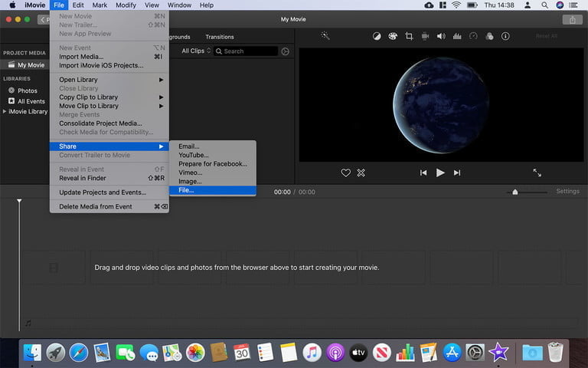
Task: Click the magic wand auto-enhance icon
Action: [x=325, y=36]
